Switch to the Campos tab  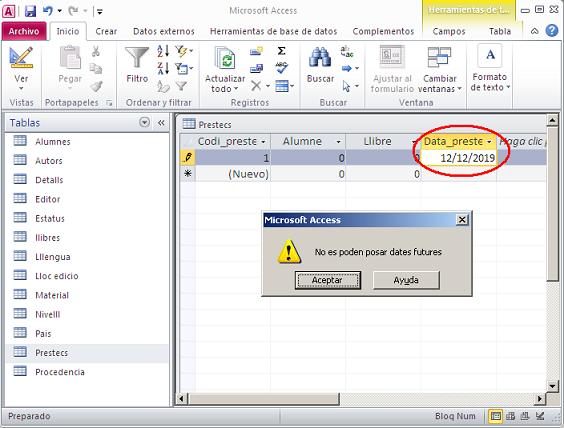[449, 31]
